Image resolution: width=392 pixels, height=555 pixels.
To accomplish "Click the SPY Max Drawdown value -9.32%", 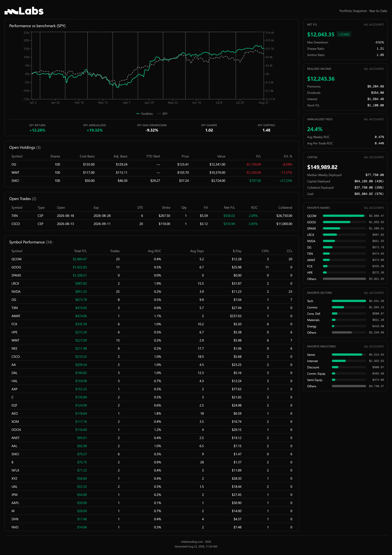I will (152, 130).
